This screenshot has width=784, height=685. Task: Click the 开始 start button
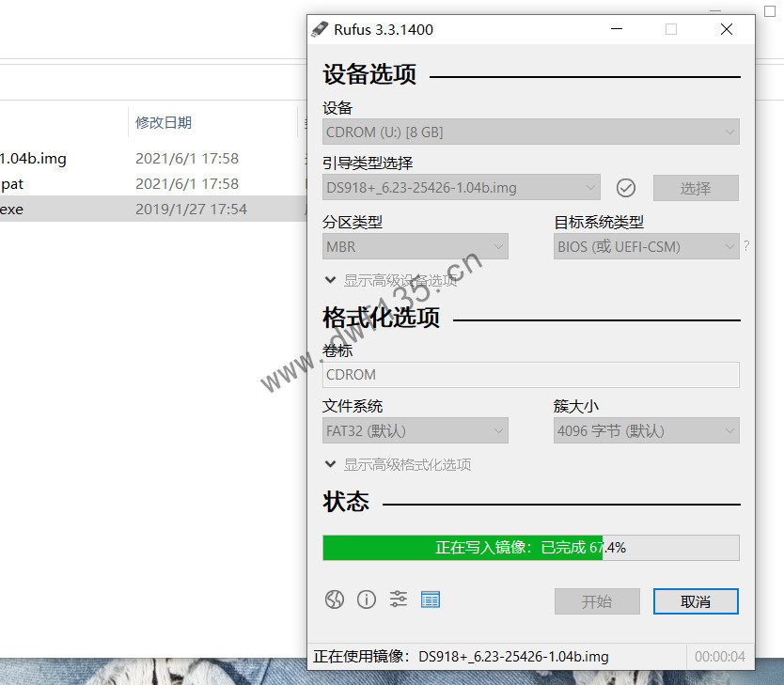(x=597, y=601)
